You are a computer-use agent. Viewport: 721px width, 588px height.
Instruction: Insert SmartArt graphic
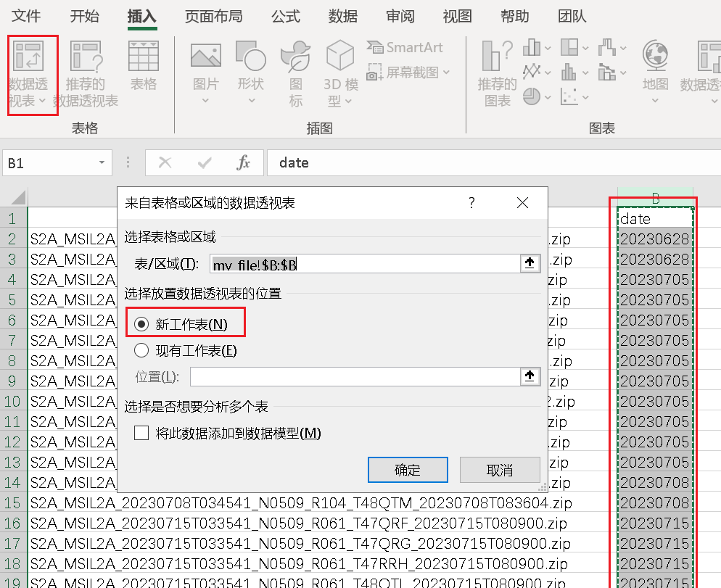405,47
